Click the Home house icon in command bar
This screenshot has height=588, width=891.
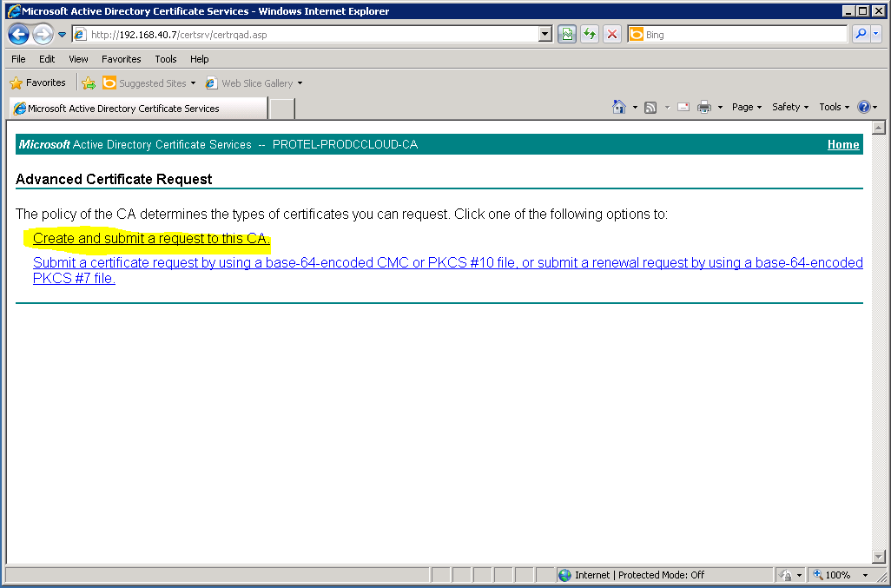tap(619, 107)
